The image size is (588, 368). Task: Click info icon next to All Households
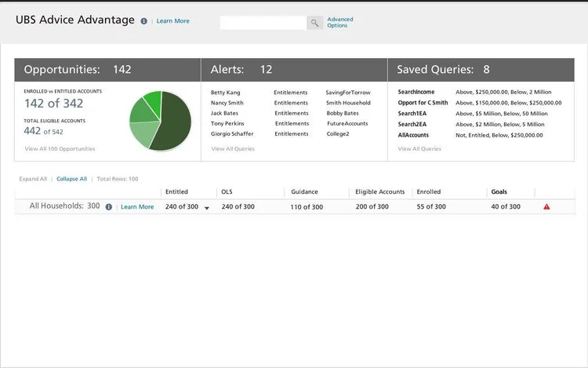[109, 206]
